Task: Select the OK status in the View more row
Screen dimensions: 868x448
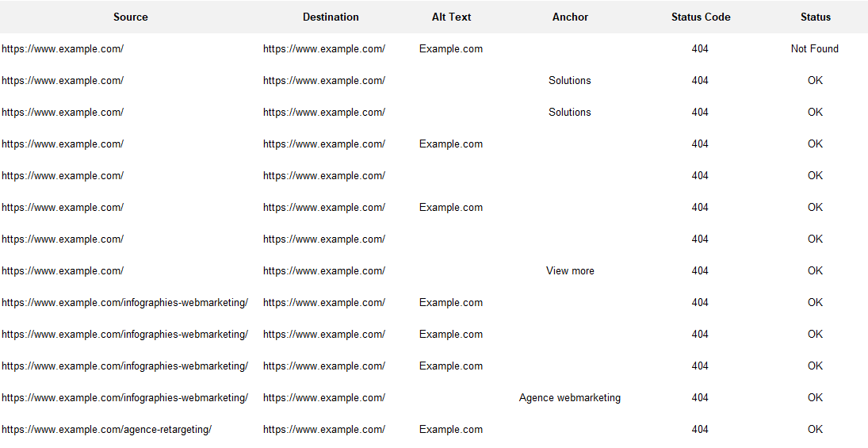Action: (x=815, y=271)
